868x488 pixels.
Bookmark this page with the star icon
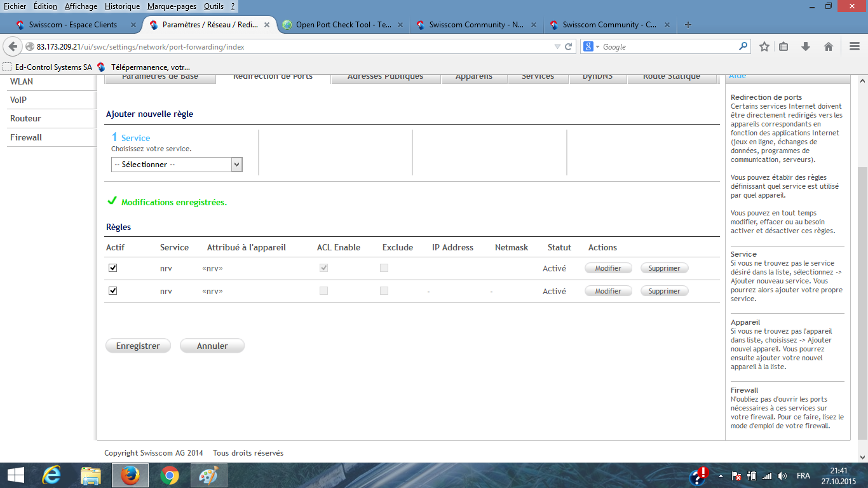point(764,47)
